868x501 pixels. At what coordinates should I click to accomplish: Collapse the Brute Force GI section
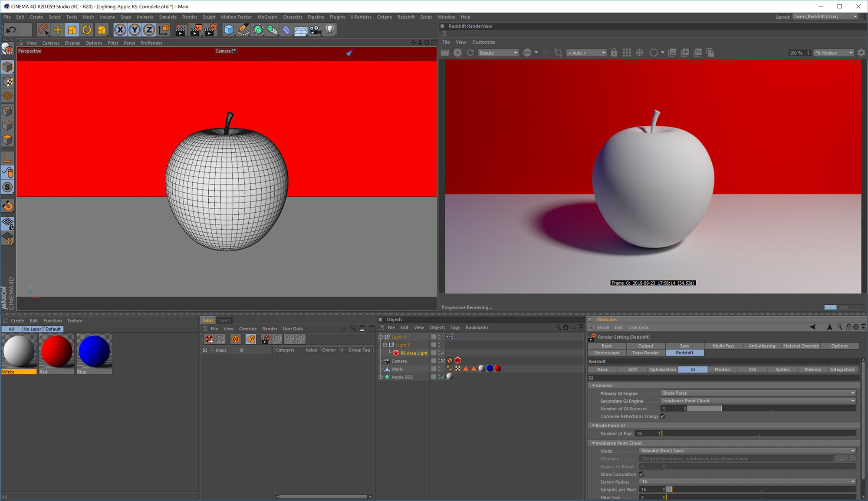pos(593,425)
